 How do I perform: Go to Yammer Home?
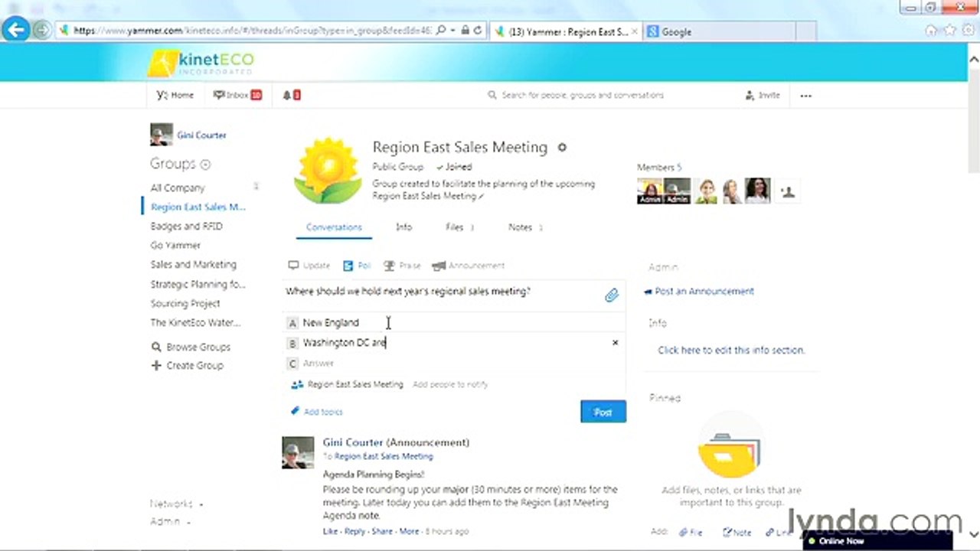(x=175, y=95)
